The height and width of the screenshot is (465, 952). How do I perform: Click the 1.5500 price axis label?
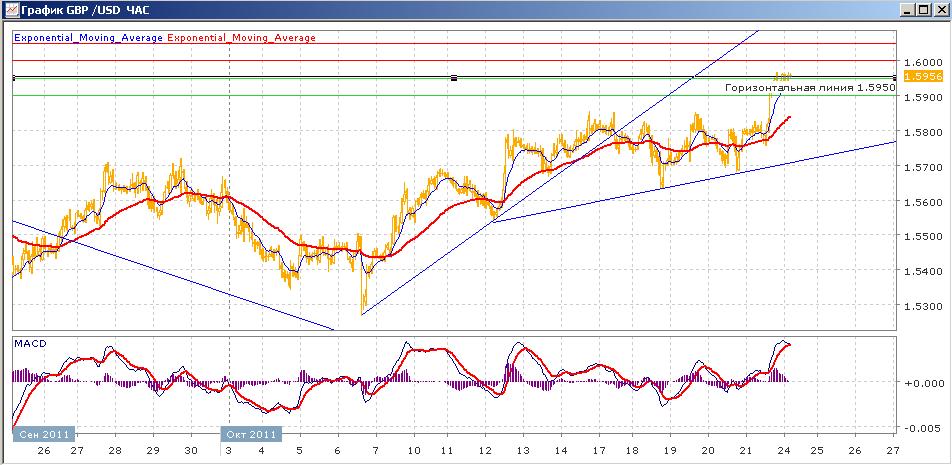tap(923, 236)
